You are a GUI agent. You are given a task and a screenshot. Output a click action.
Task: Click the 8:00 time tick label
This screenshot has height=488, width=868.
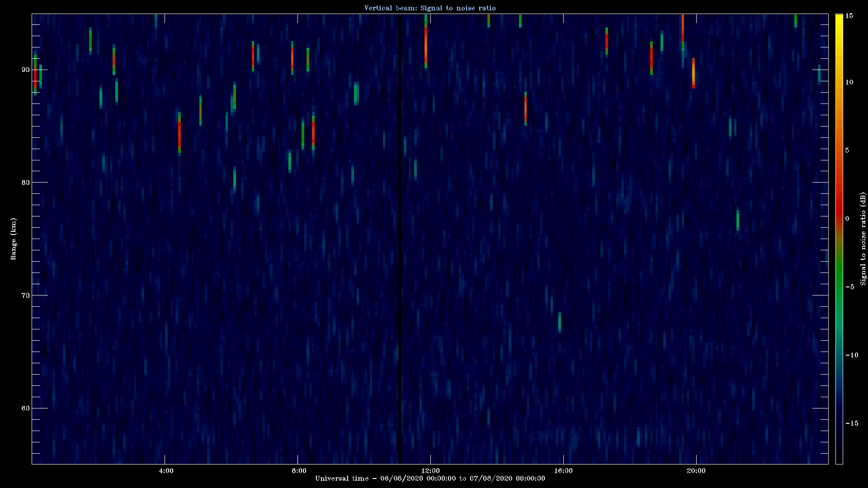pos(299,471)
